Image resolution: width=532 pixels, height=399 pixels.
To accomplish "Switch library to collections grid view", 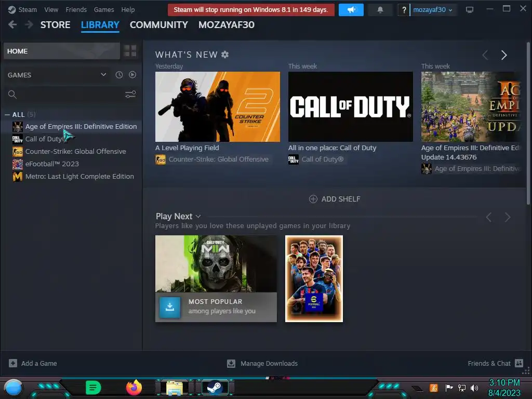I will (130, 51).
